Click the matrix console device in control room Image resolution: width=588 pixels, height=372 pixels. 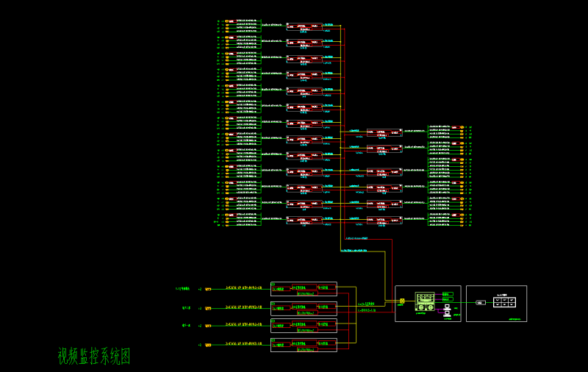pos(426,301)
